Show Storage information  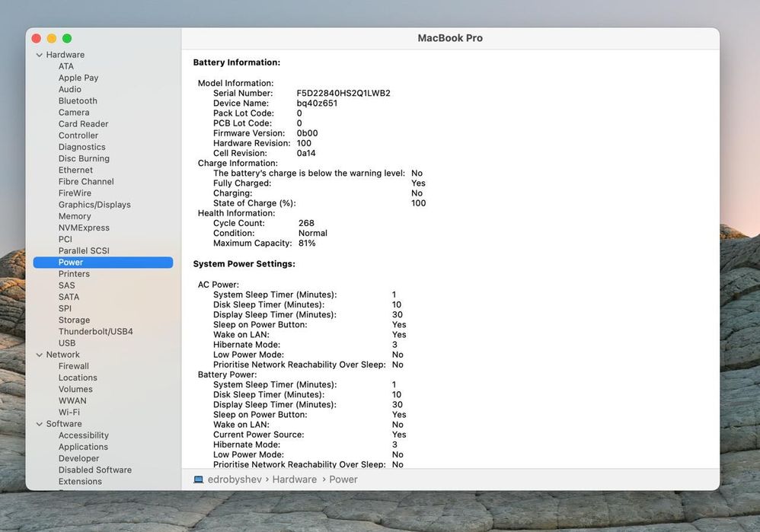pyautogui.click(x=74, y=320)
